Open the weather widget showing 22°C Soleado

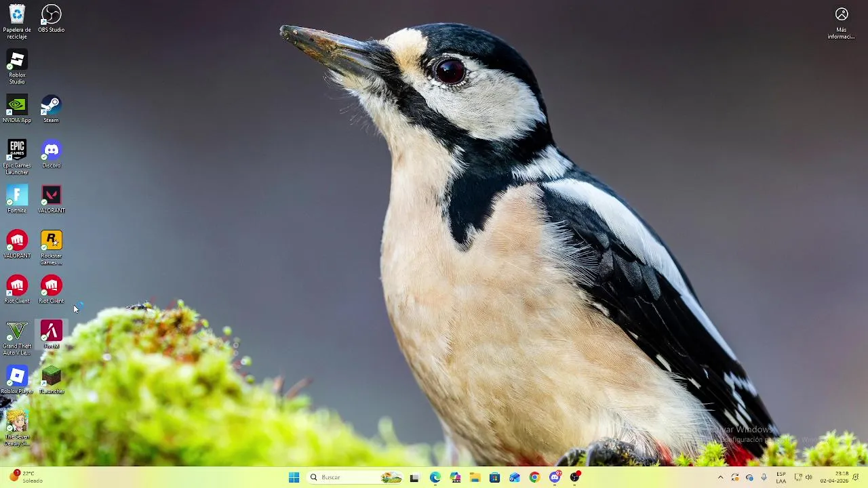click(x=26, y=477)
